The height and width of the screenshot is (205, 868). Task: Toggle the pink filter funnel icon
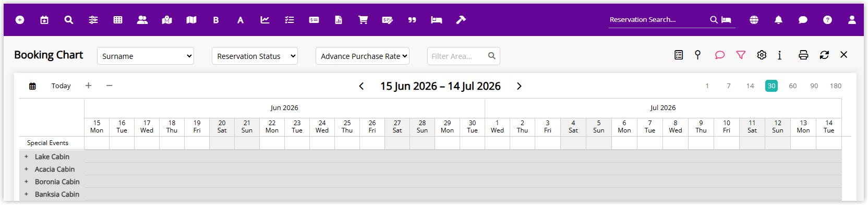click(x=741, y=55)
